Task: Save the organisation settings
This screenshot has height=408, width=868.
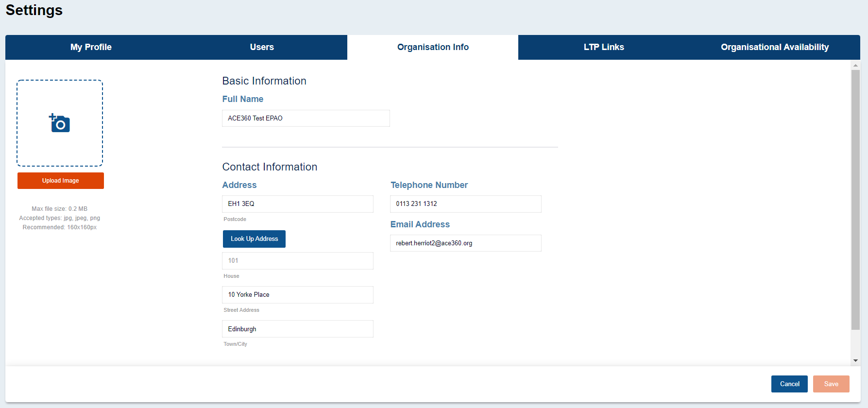Action: 831,384
